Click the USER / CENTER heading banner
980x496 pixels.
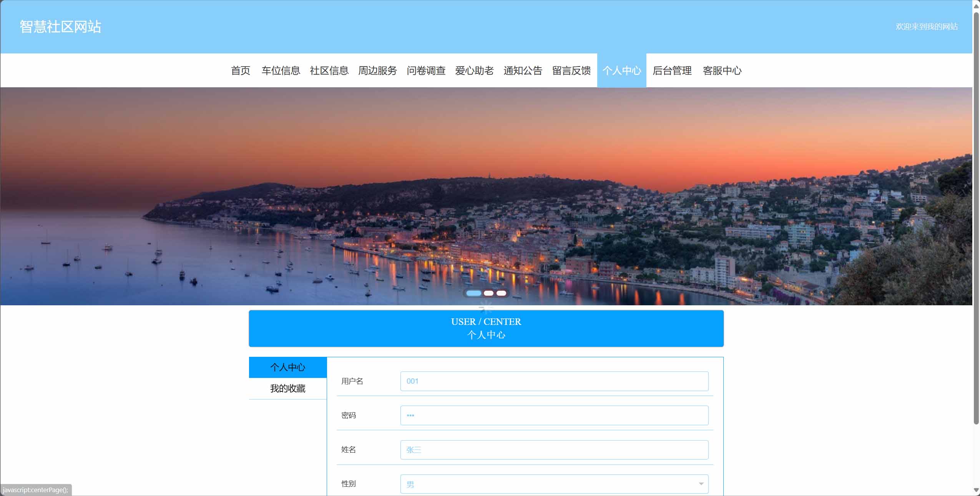click(x=486, y=328)
